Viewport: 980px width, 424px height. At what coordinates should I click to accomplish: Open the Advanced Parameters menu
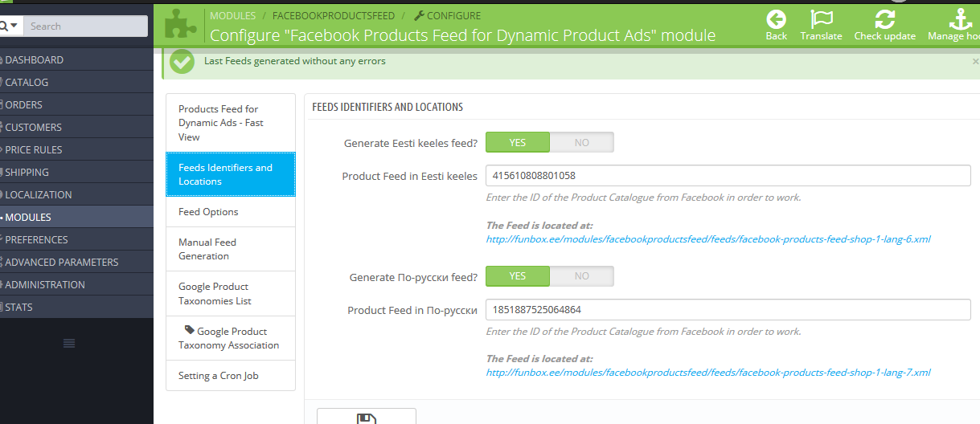coord(61,262)
